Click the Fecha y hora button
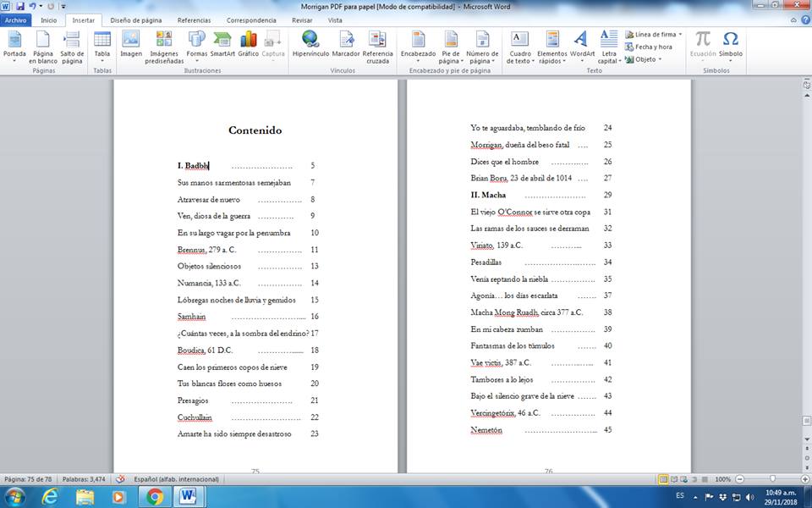Image resolution: width=812 pixels, height=508 pixels. coord(649,47)
